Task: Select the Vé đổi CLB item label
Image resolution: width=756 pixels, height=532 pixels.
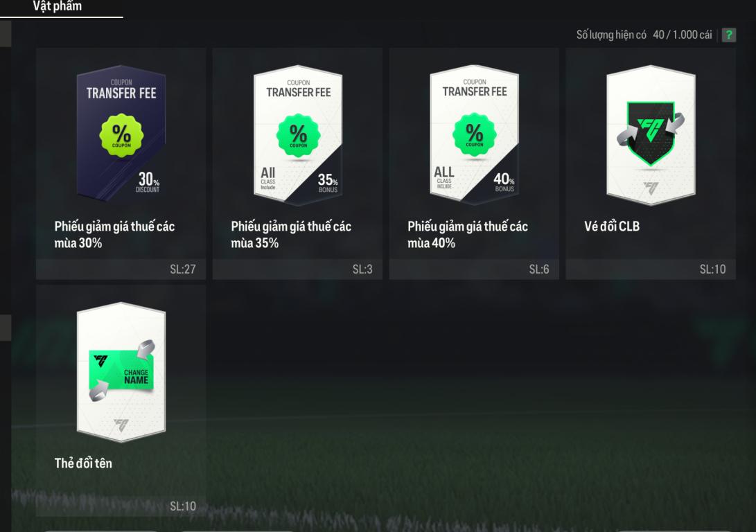Action: pyautogui.click(x=612, y=227)
